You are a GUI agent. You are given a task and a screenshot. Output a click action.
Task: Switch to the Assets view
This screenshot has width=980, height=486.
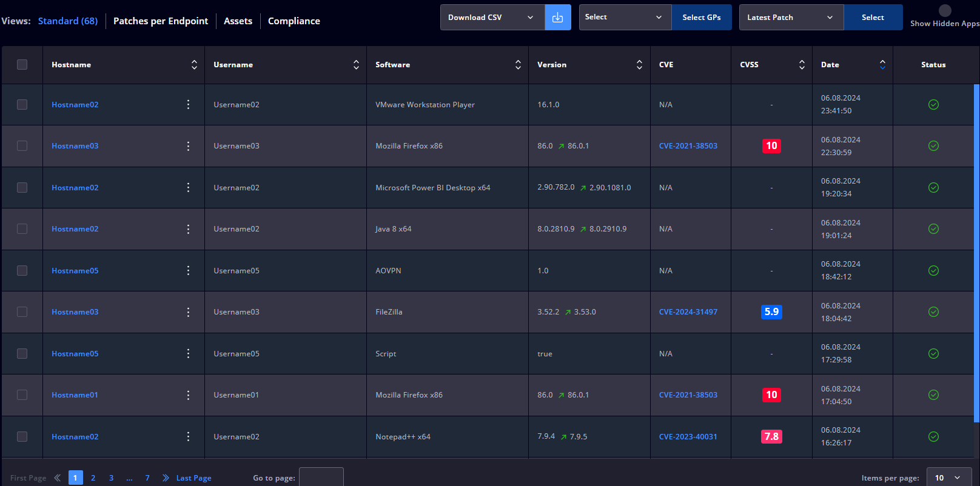click(238, 21)
